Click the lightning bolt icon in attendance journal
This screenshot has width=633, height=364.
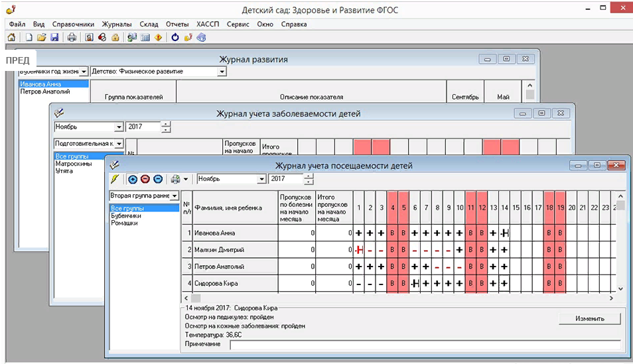(115, 179)
